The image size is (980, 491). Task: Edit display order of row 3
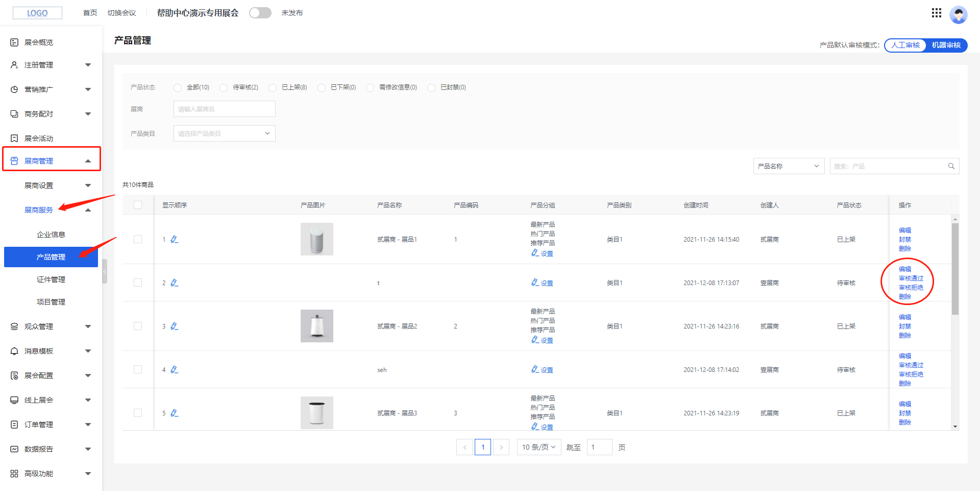point(174,326)
